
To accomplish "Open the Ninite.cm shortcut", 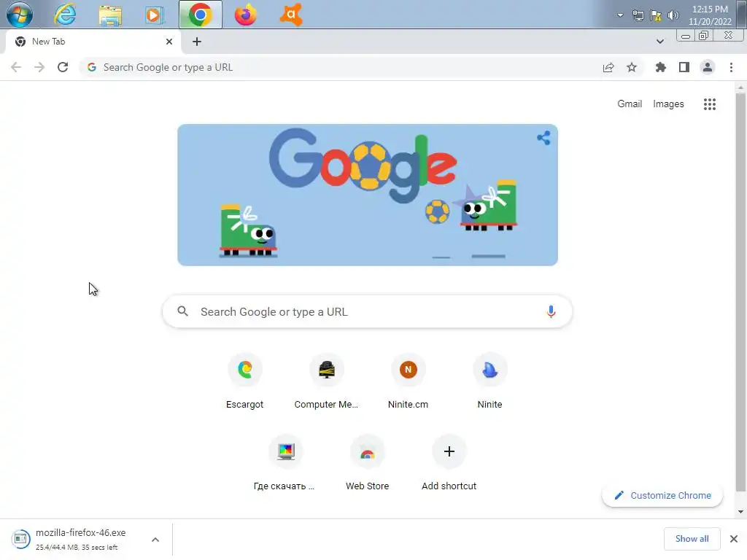I will [x=408, y=381].
